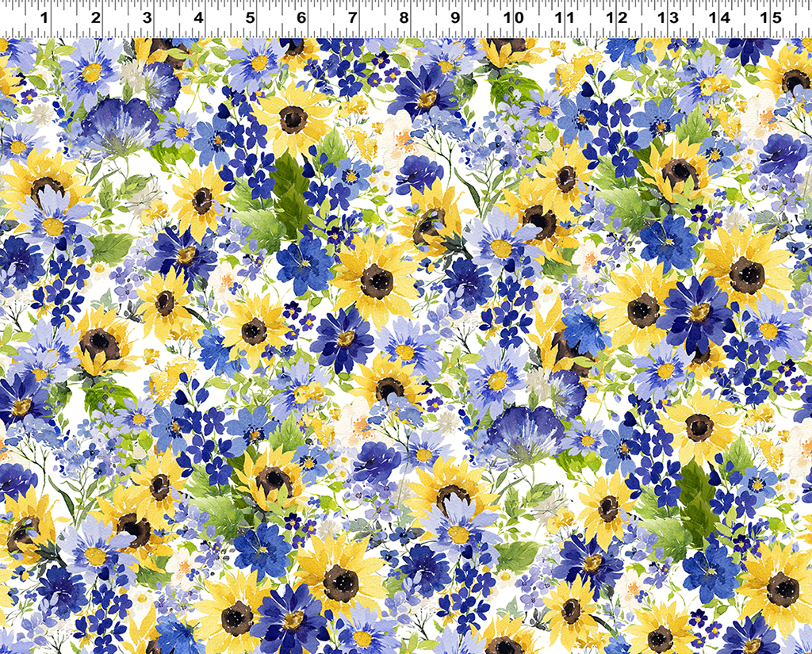Click the ruler number 2
This screenshot has height=654, width=812.
tap(96, 18)
